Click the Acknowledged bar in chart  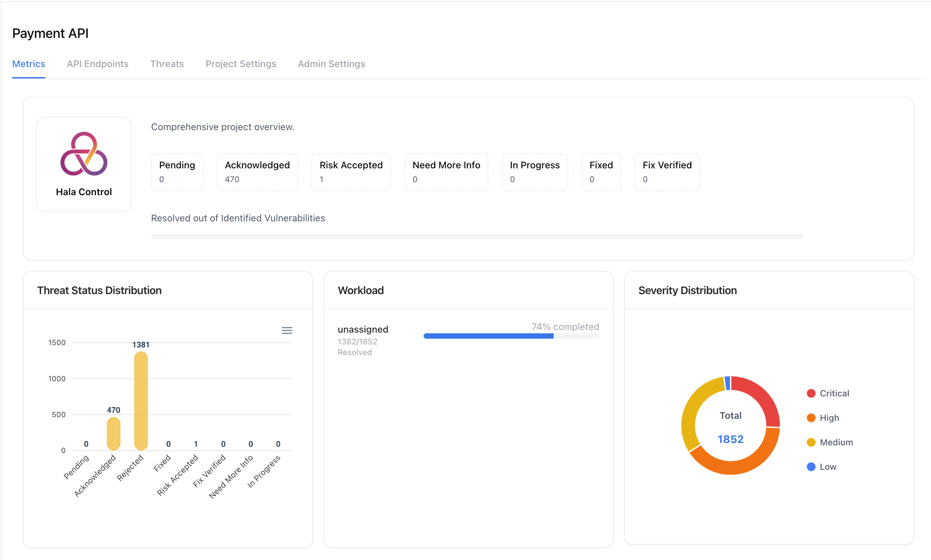(x=113, y=433)
